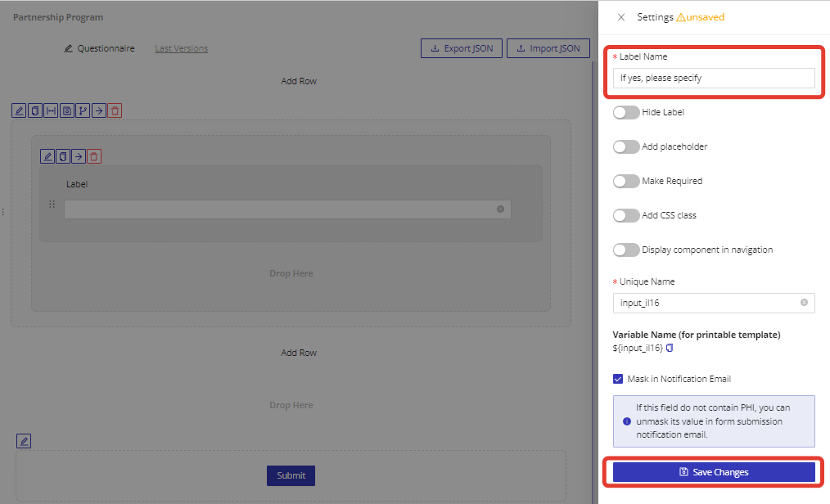This screenshot has width=830, height=504.
Task: Click the red delete icon in the top row toolbar
Action: pyautogui.click(x=115, y=110)
